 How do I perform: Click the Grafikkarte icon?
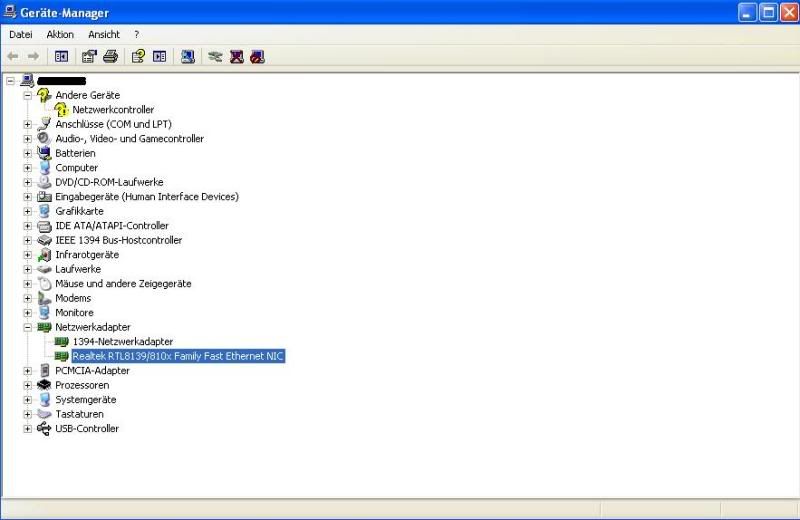coord(44,211)
